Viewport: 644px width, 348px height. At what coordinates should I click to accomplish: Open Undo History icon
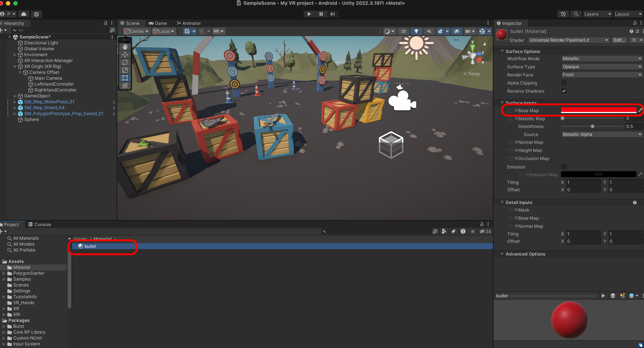coord(563,14)
